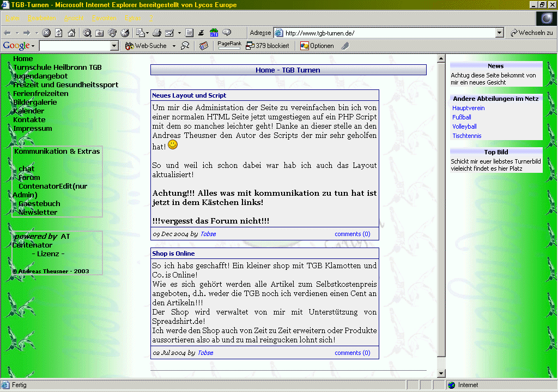Click the Google logo in toolbar
This screenshot has height=392, width=558.
[16, 46]
